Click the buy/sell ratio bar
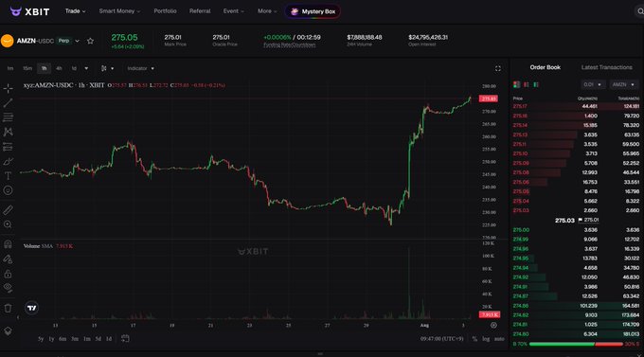This screenshot has width=644, height=357. 576,345
